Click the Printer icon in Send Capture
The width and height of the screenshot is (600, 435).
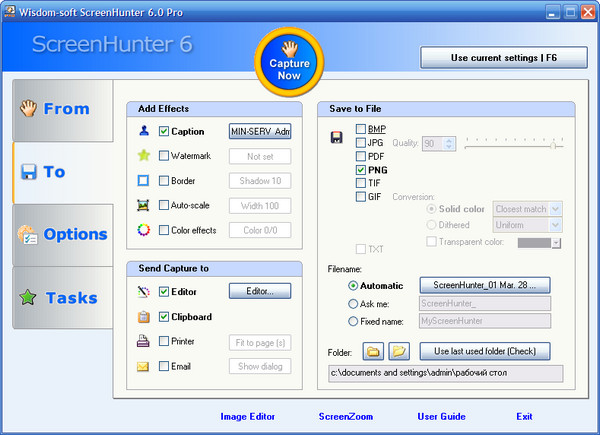[143, 341]
